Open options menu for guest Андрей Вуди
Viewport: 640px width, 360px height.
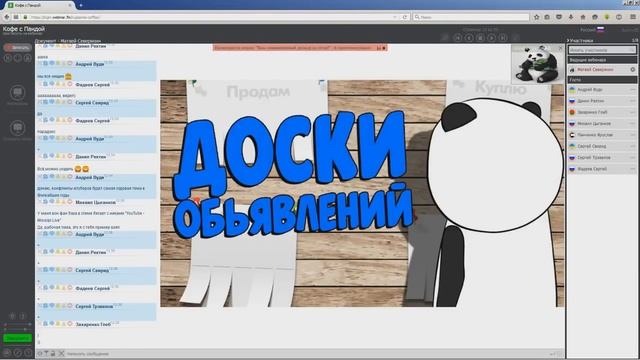click(x=633, y=89)
